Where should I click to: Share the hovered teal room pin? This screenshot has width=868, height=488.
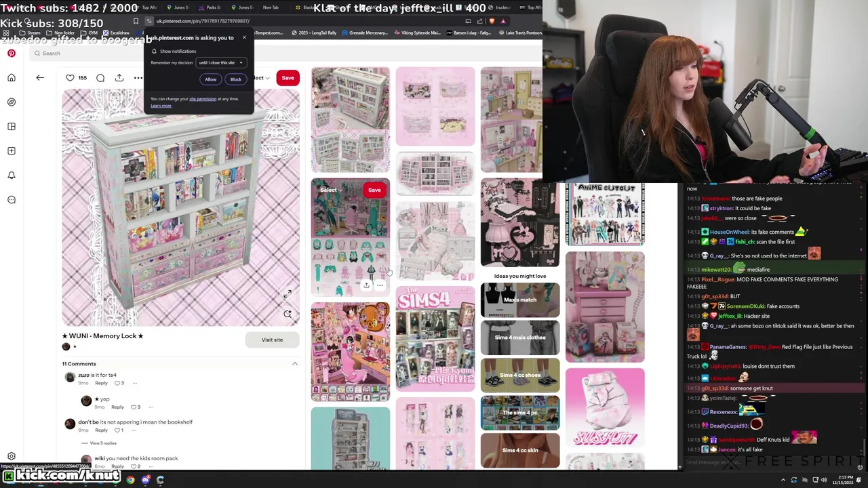[x=366, y=285]
